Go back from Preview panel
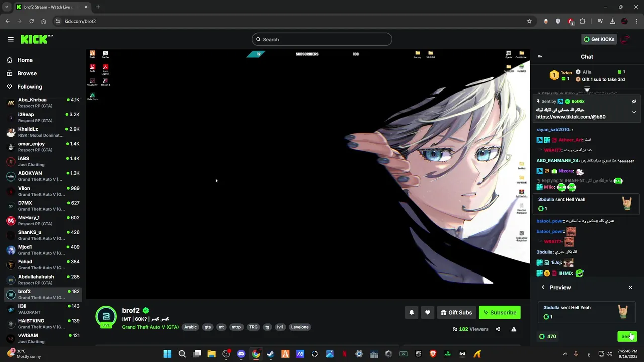 click(x=543, y=287)
